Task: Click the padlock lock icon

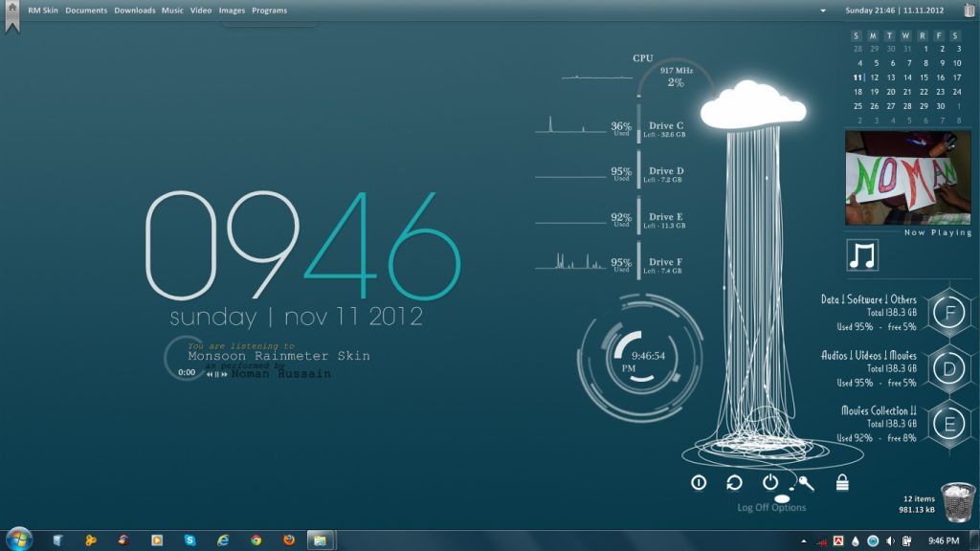Action: click(x=842, y=482)
